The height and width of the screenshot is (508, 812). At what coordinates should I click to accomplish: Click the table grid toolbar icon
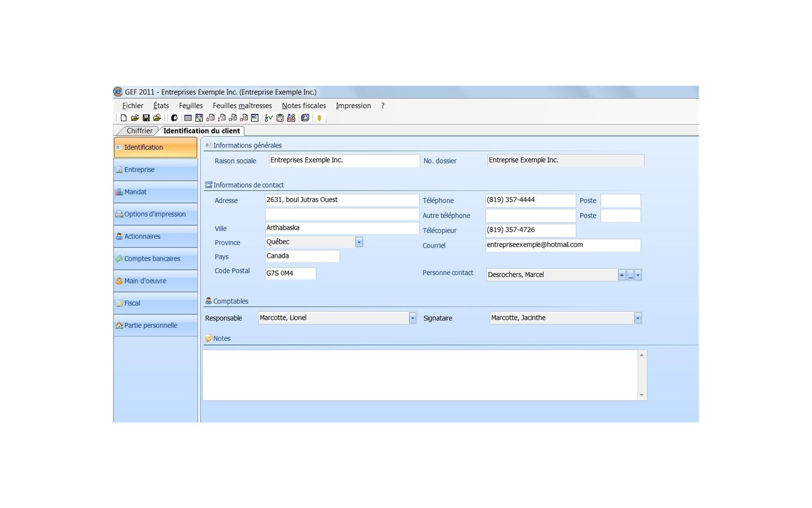(x=188, y=118)
